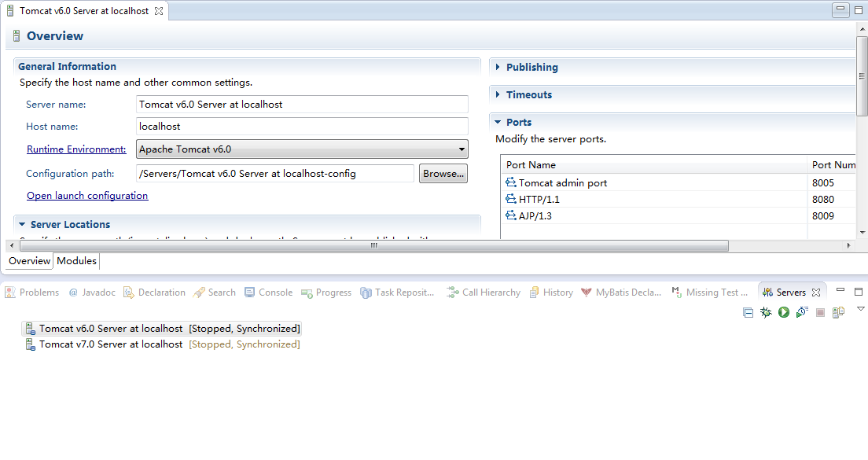Click the editor's horizontal scrollbar
Screen dimensions: 868x460
(373, 245)
